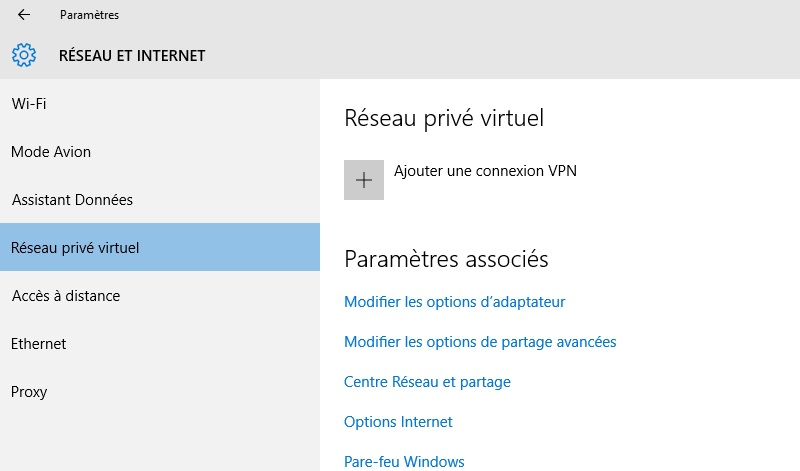Open "Modifier les options de partage avancées"
The width and height of the screenshot is (800, 471).
tap(480, 342)
